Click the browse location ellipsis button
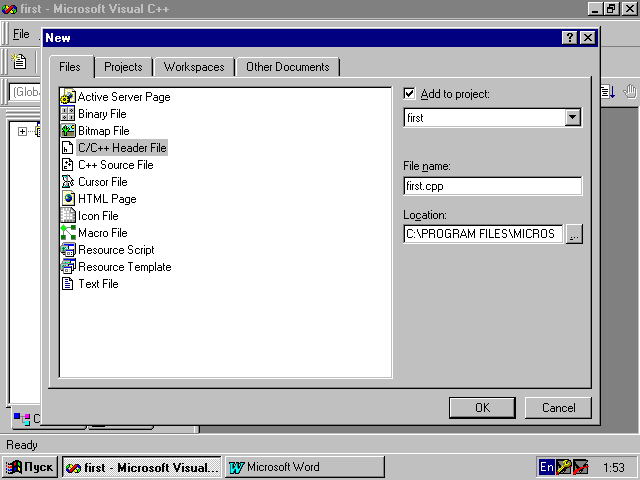The image size is (640, 480). pyautogui.click(x=574, y=234)
